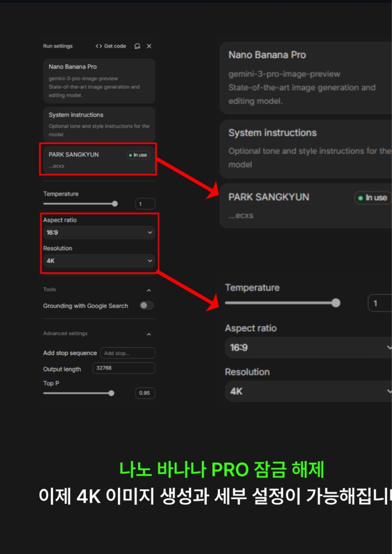Click Temperature slider handle in small Run settings panel
Screen dimensions: 392x554
click(x=115, y=204)
